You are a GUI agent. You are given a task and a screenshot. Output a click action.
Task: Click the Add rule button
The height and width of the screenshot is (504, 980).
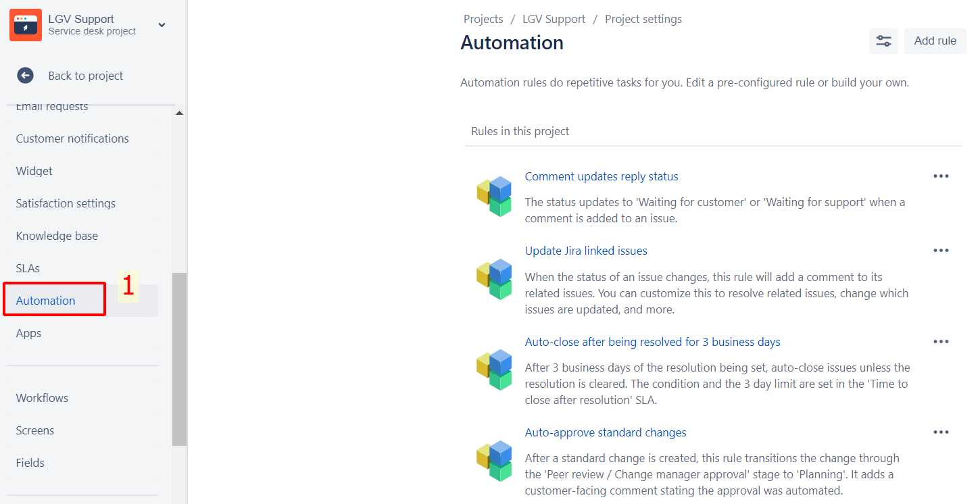point(935,41)
